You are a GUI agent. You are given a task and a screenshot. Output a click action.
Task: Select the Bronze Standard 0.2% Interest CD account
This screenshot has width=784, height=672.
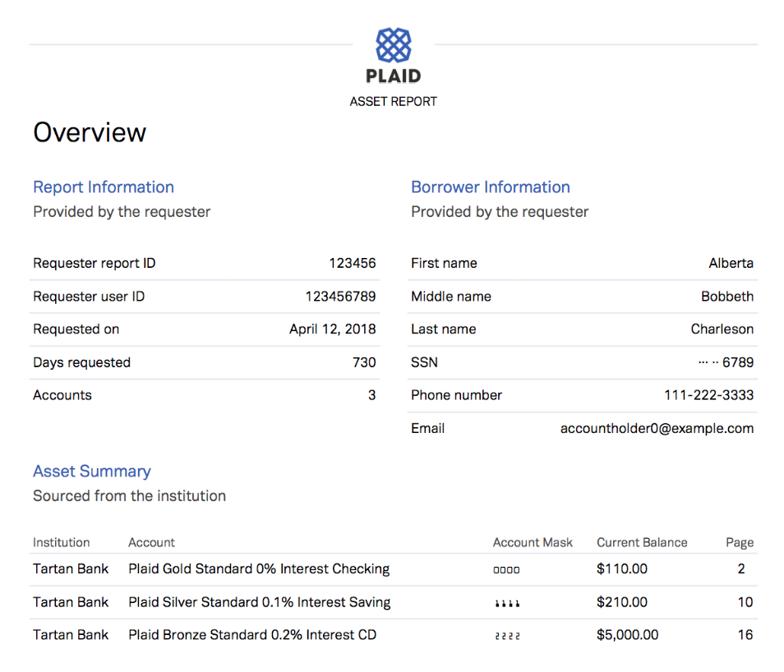(252, 635)
